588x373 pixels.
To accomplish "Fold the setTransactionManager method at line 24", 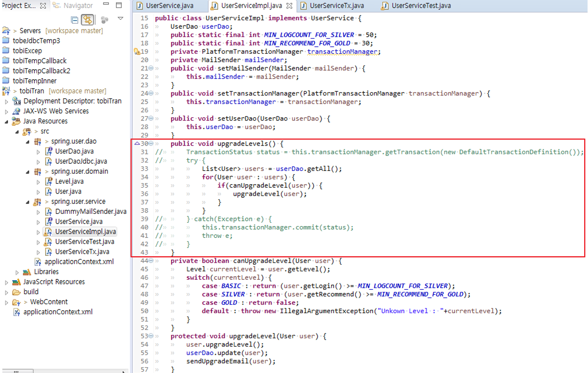I will [151, 93].
